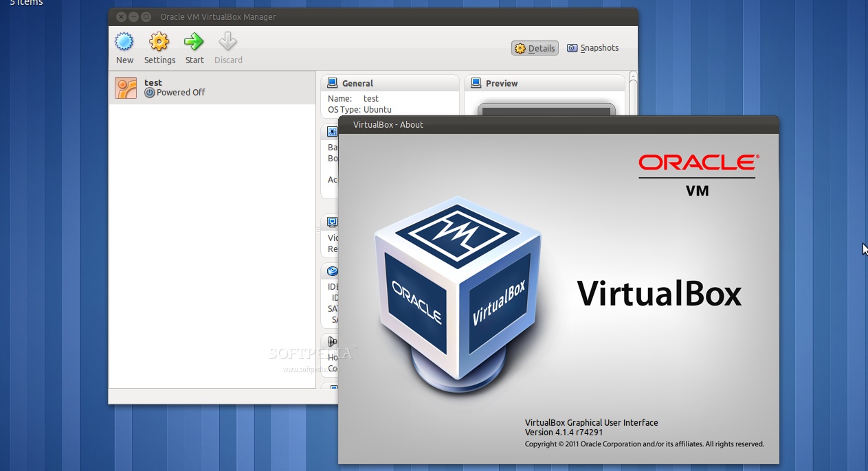868x471 pixels.
Task: Click the Preview section header
Action: [x=545, y=83]
